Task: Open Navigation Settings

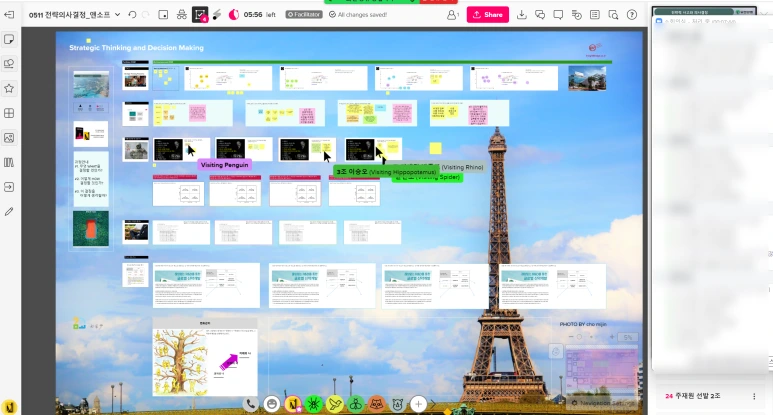Action: (x=604, y=403)
